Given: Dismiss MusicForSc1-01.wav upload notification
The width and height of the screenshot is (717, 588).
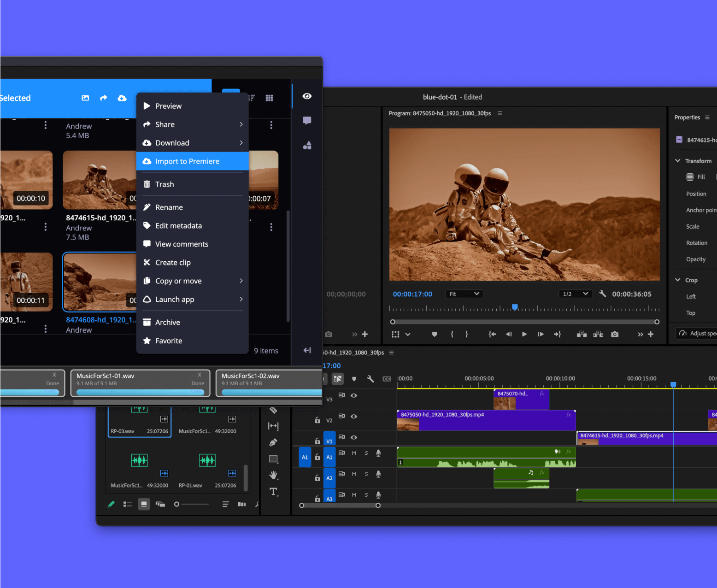Looking at the screenshot, I should (200, 375).
